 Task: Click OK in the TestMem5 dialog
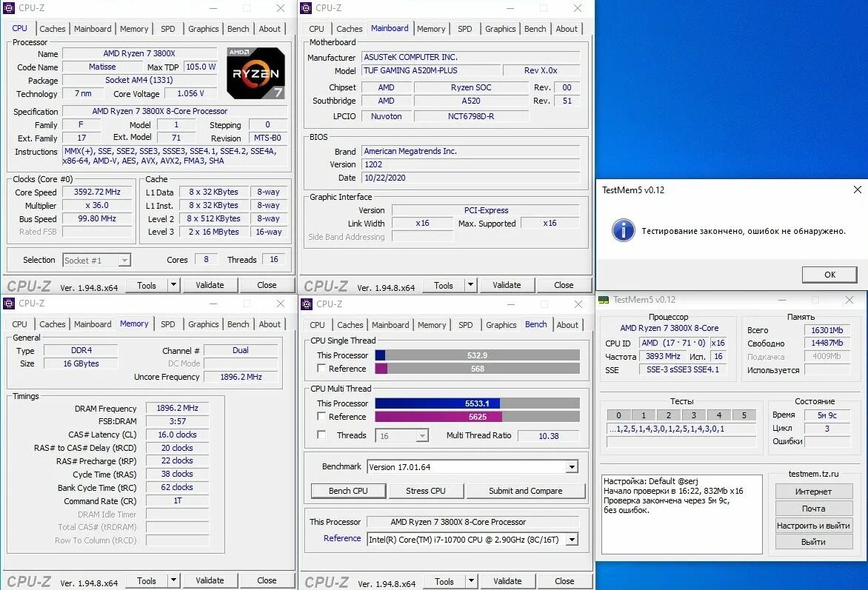tap(829, 275)
